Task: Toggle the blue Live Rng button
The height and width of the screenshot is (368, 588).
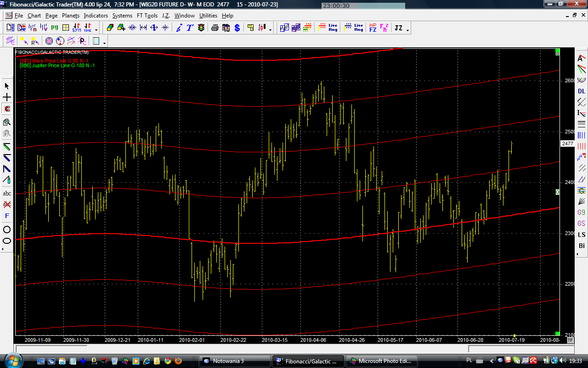Action: pyautogui.click(x=354, y=28)
